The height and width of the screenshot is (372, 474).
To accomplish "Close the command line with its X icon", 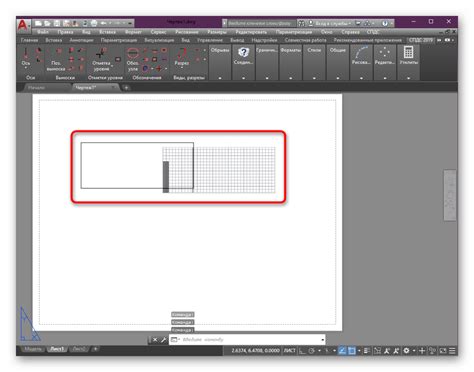I will click(155, 340).
